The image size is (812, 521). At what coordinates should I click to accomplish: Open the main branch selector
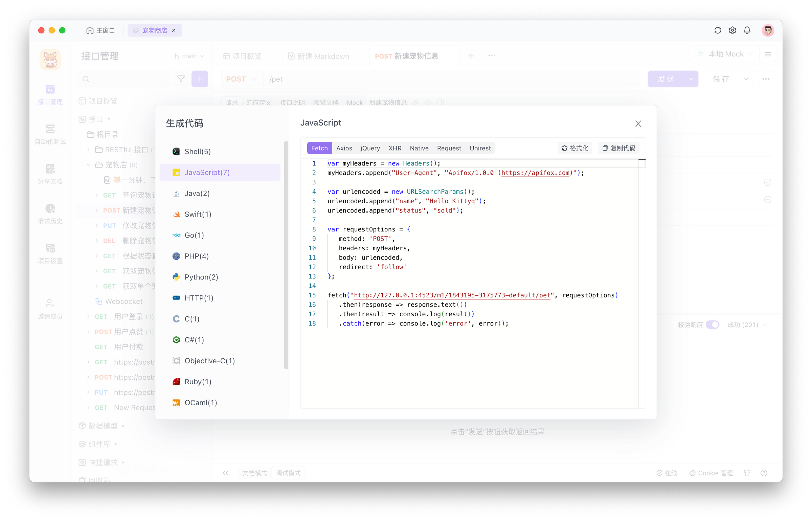(x=188, y=55)
